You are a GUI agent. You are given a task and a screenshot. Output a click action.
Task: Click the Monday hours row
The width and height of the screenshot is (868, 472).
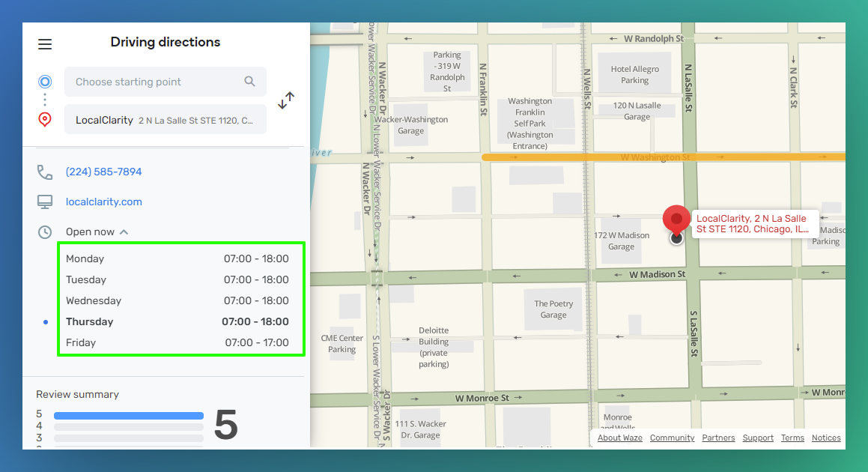177,258
